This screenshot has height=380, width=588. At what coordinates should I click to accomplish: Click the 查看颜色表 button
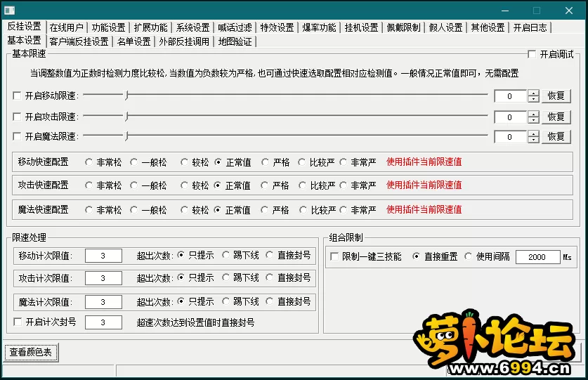tap(31, 352)
